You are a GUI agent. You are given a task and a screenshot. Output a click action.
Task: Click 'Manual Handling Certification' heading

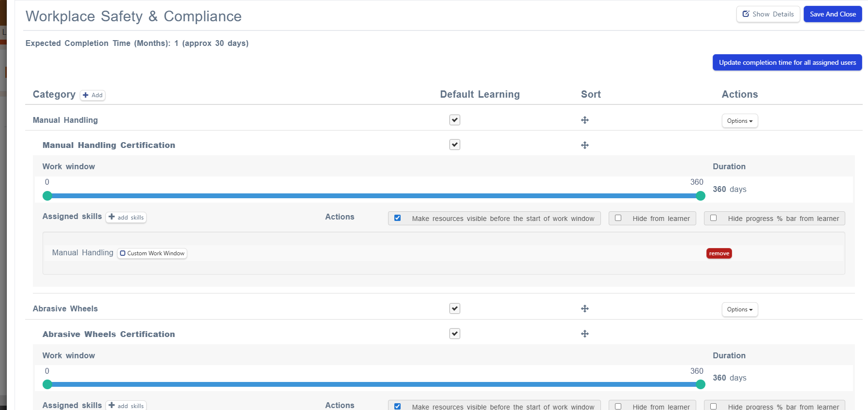coord(109,145)
